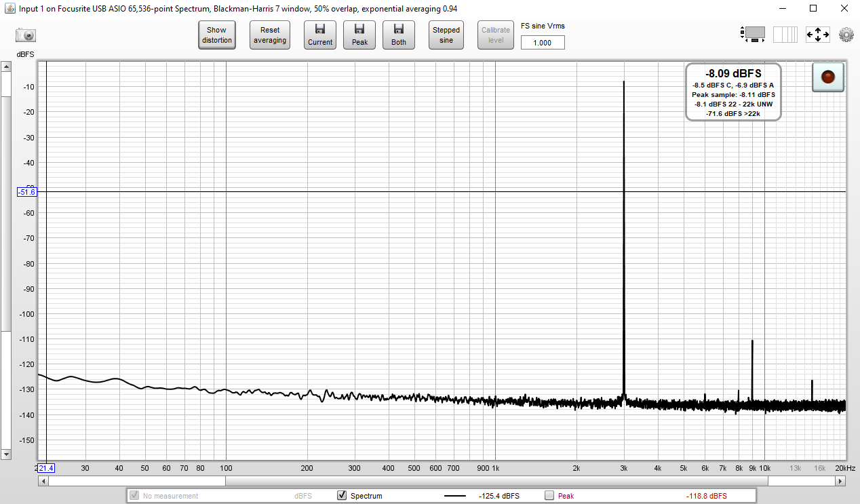Click the 20kHz axis label
Image resolution: width=860 pixels, height=504 pixels.
pyautogui.click(x=845, y=468)
